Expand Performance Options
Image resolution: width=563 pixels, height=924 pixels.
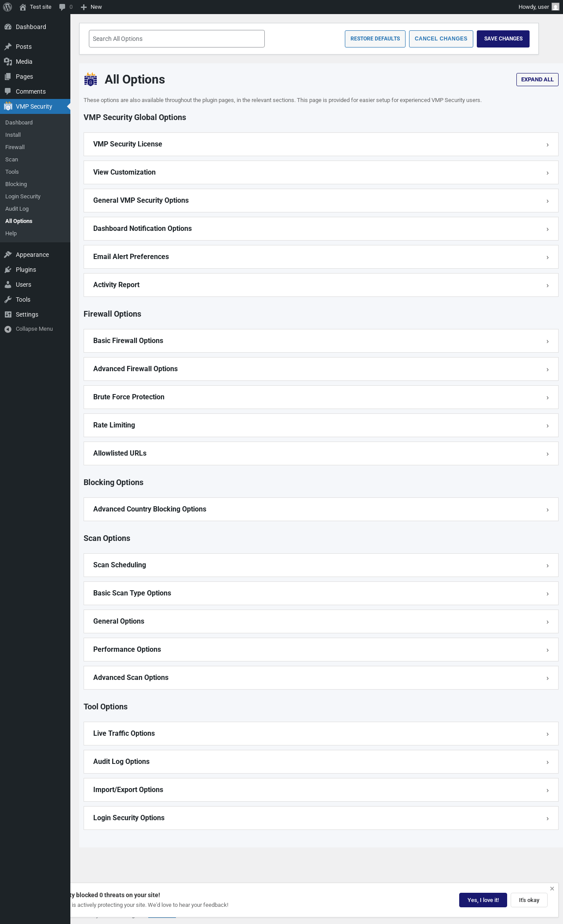tap(321, 650)
